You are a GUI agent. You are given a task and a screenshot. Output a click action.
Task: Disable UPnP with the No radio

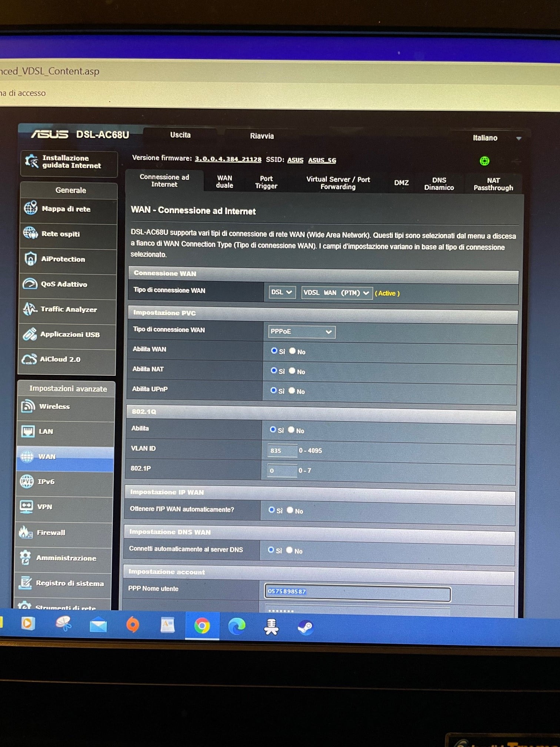click(292, 391)
